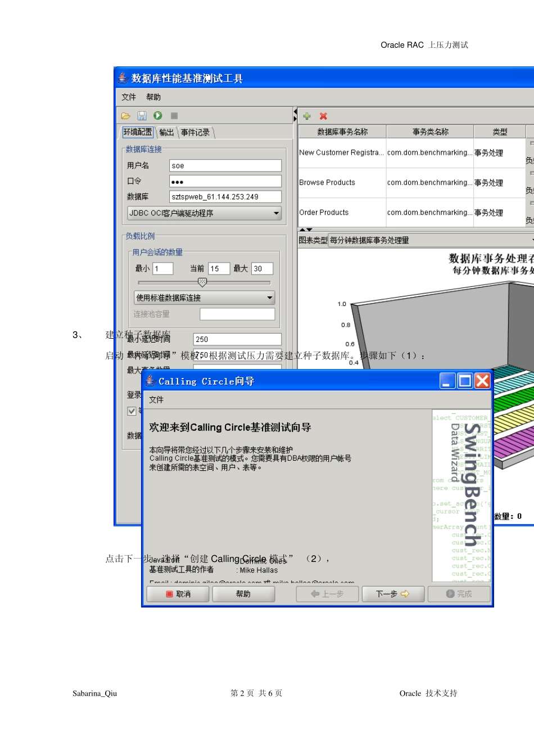
Task: Click the delay field showing 750
Action: (237, 355)
